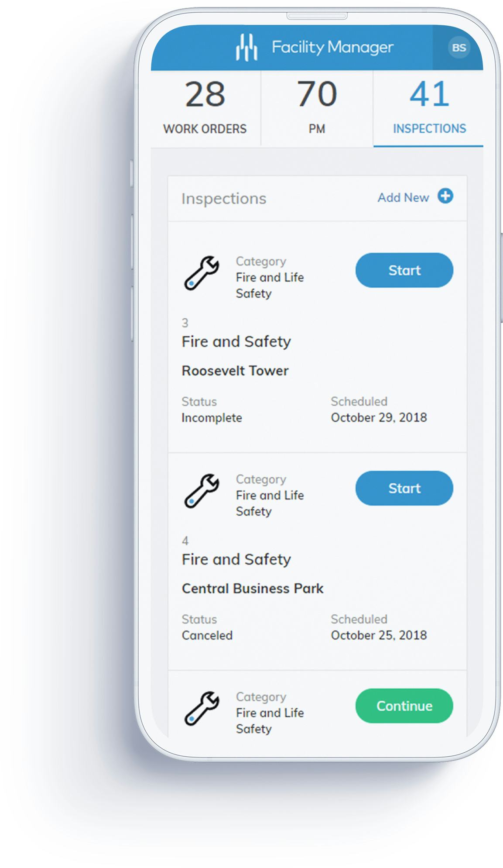Click the Add New text label
The height and width of the screenshot is (868, 503).
tap(403, 197)
